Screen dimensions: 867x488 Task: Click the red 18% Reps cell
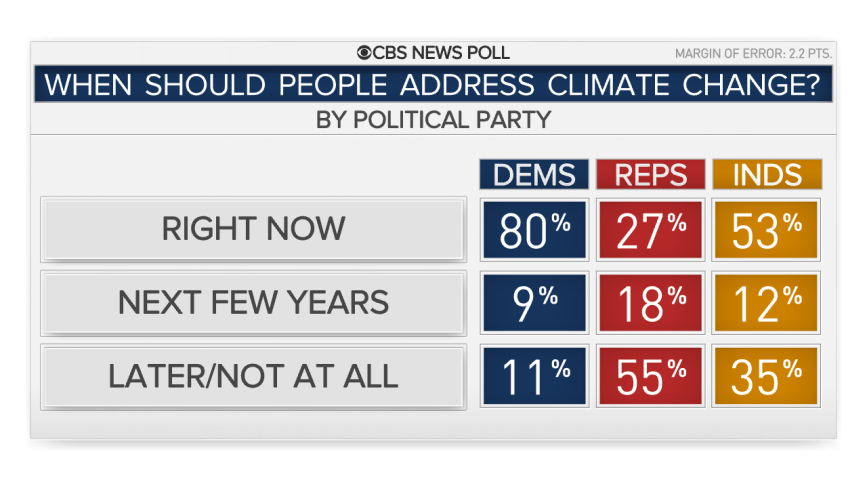tap(651, 303)
